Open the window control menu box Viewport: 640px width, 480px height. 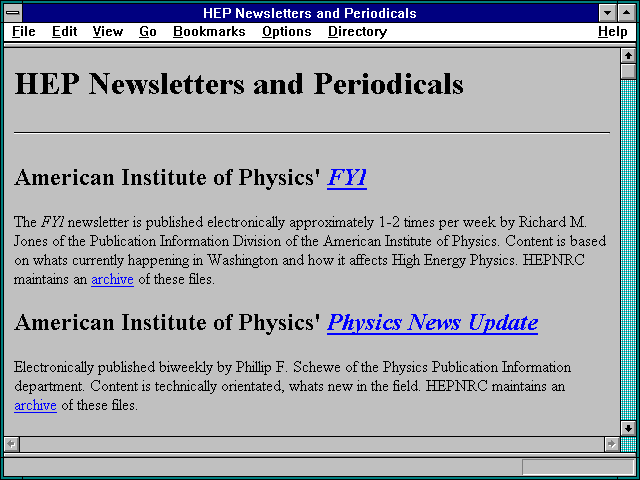coord(13,13)
